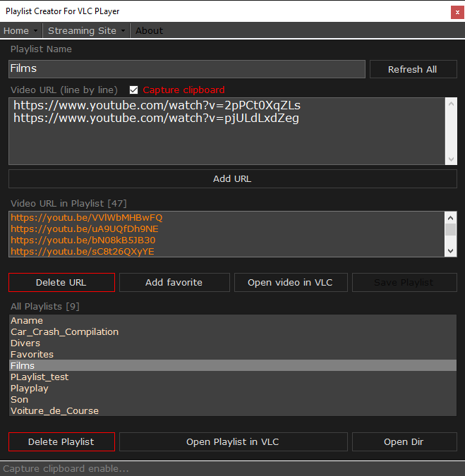
Task: Select the Favorites playlist
Action: [x=233, y=354]
